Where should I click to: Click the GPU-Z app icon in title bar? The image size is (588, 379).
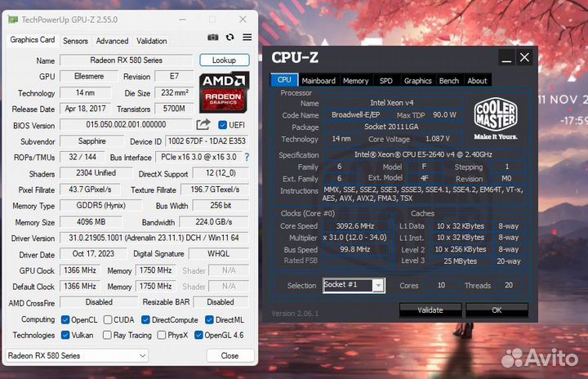(x=11, y=17)
